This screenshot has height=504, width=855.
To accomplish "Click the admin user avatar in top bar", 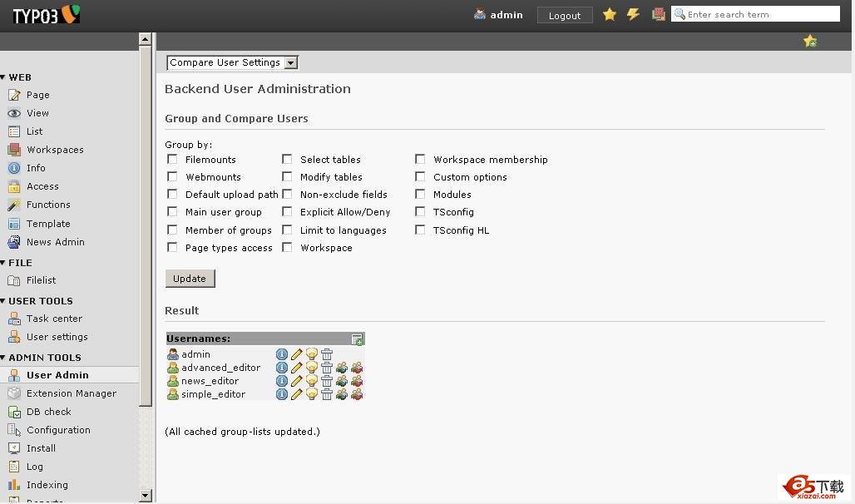I will pyautogui.click(x=480, y=15).
